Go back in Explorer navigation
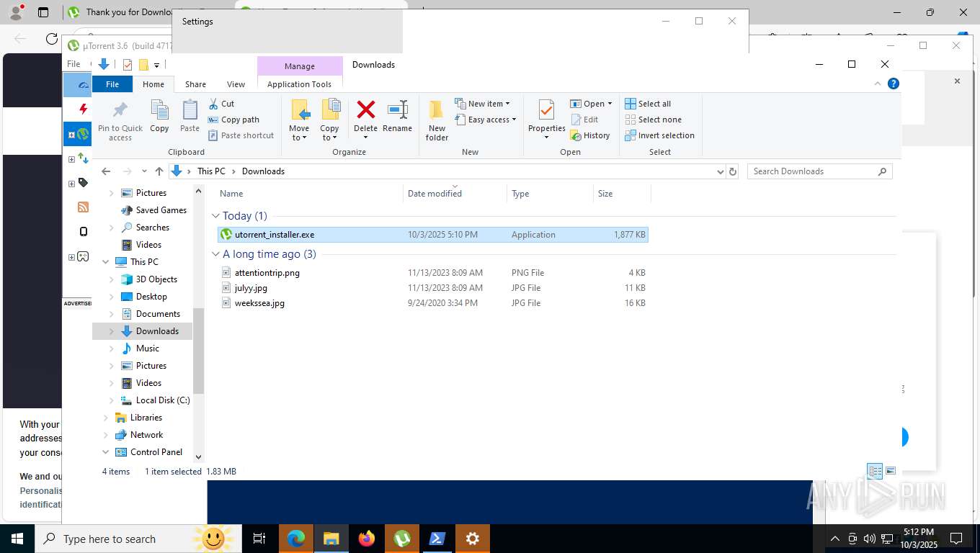 click(x=106, y=171)
